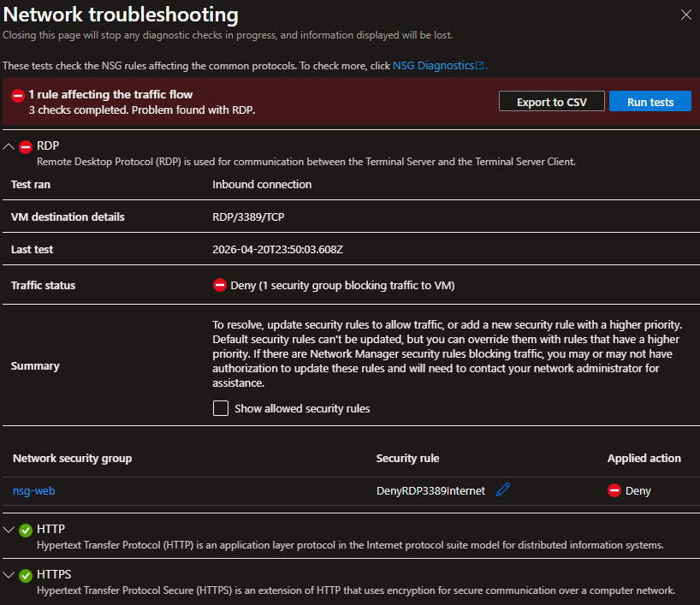The height and width of the screenshot is (605, 700).
Task: Expand the HTTPS section chevron
Action: 9,575
